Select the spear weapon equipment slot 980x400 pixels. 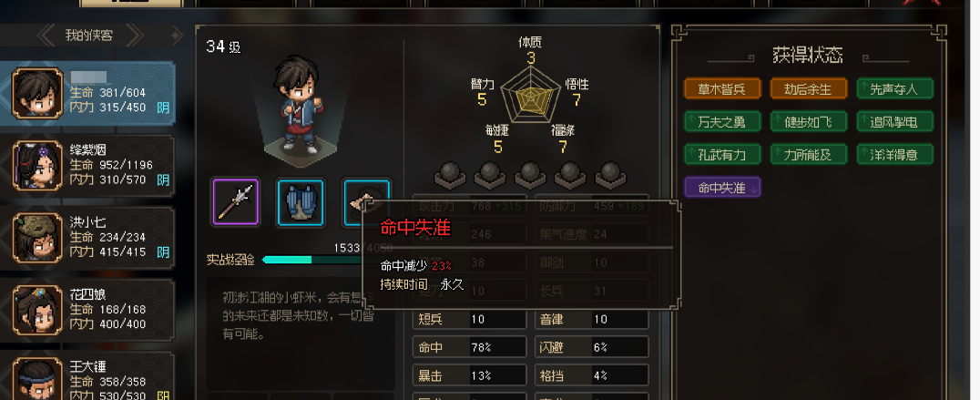pos(236,201)
